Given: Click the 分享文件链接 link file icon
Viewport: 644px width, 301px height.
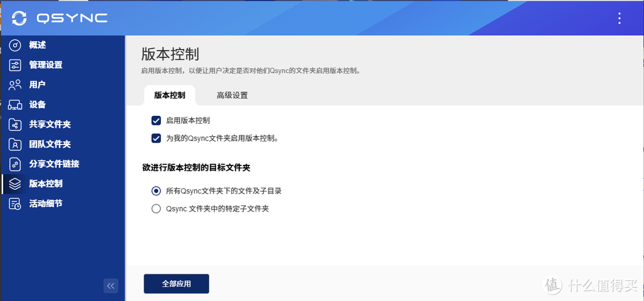Looking at the screenshot, I should (x=15, y=164).
